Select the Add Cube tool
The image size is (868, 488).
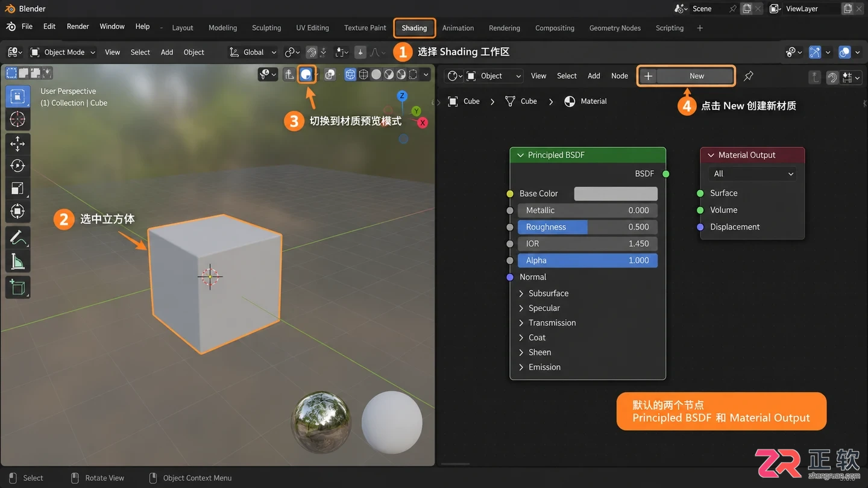(x=17, y=287)
